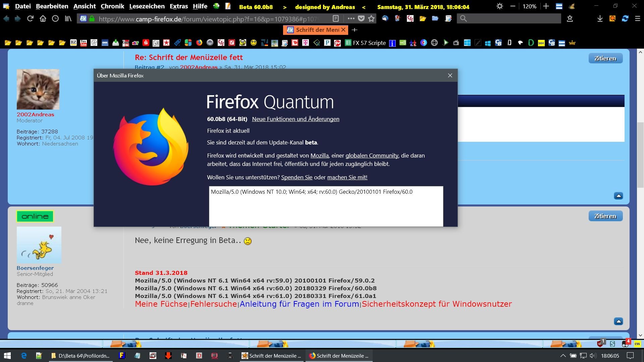Viewport: 644px width, 362px height.
Task: Open the hamburger application menu
Action: (x=638, y=19)
